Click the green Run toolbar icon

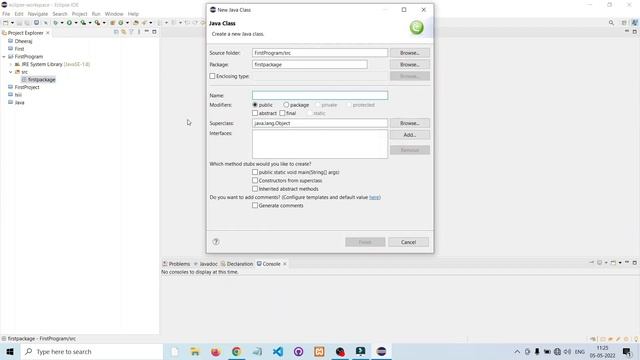pos(69,23)
